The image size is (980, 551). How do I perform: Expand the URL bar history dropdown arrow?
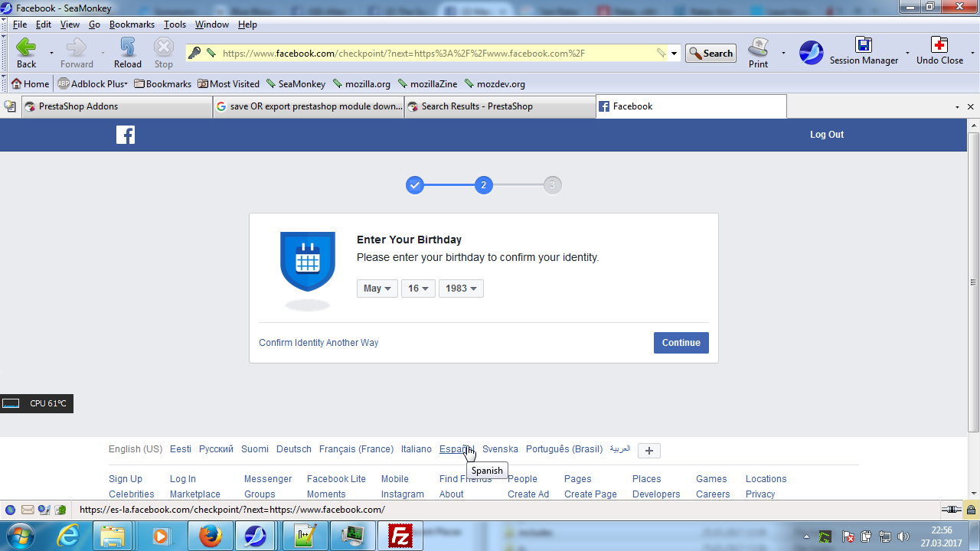675,53
